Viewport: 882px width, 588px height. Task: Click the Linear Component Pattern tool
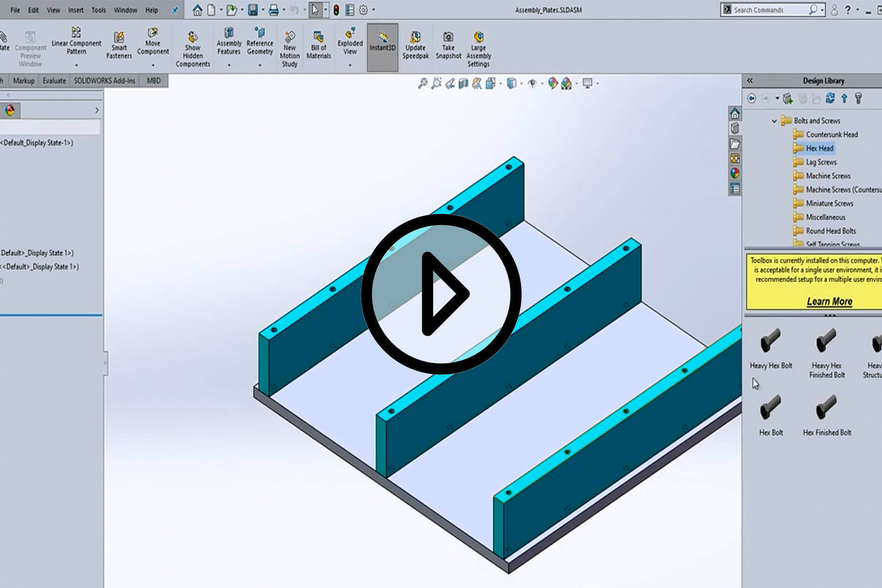[x=76, y=41]
